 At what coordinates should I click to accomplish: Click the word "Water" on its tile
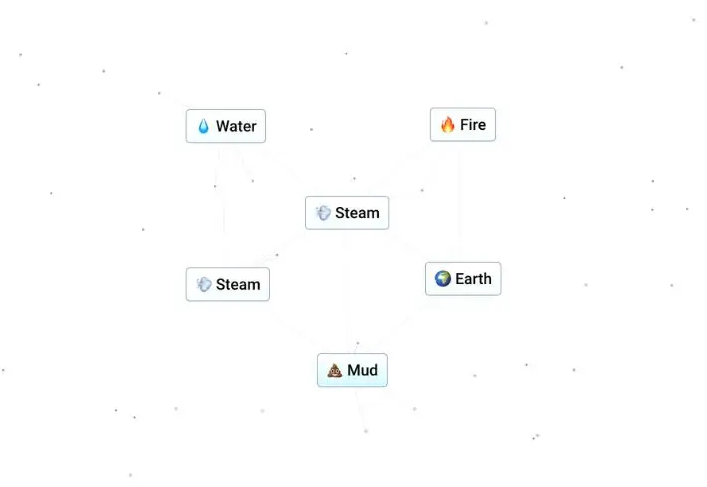coord(236,126)
